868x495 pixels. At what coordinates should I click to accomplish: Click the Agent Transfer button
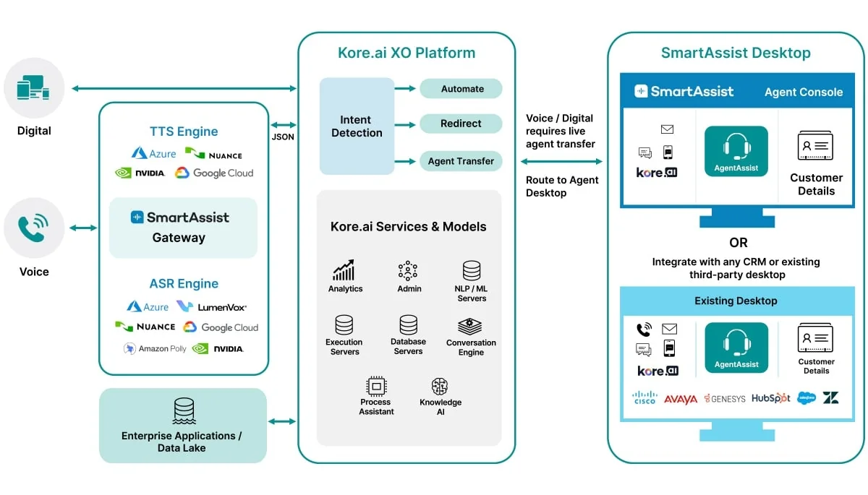[x=461, y=161]
